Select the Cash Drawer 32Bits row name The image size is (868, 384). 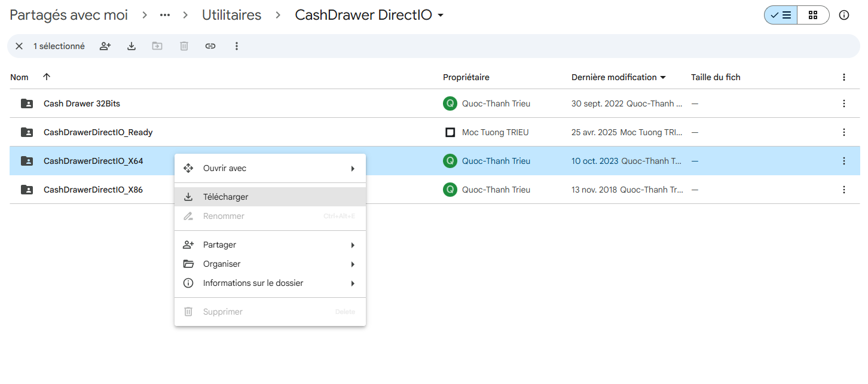(82, 103)
